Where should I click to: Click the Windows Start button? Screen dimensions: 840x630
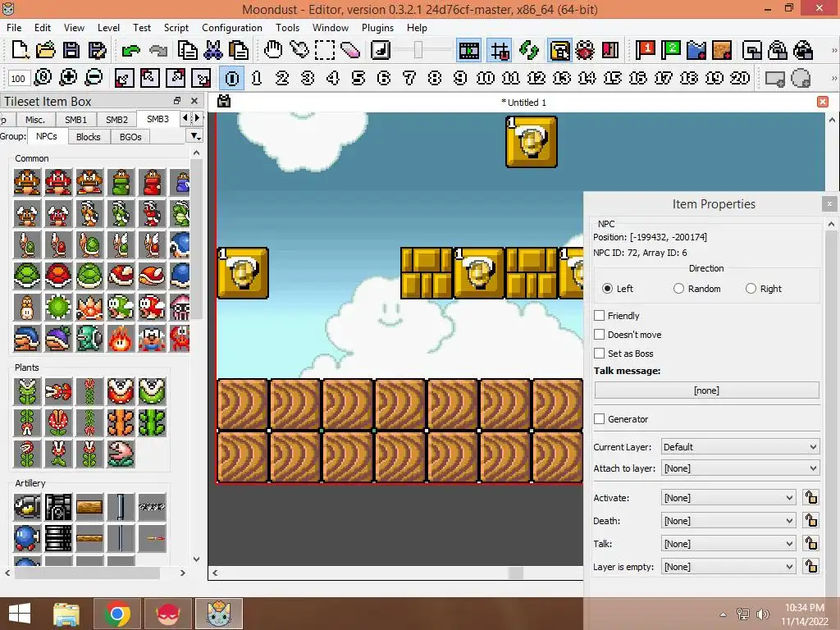(x=20, y=614)
